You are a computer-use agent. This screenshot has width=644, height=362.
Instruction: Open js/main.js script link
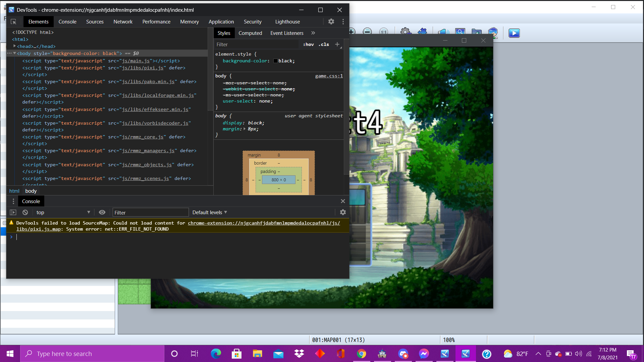136,61
